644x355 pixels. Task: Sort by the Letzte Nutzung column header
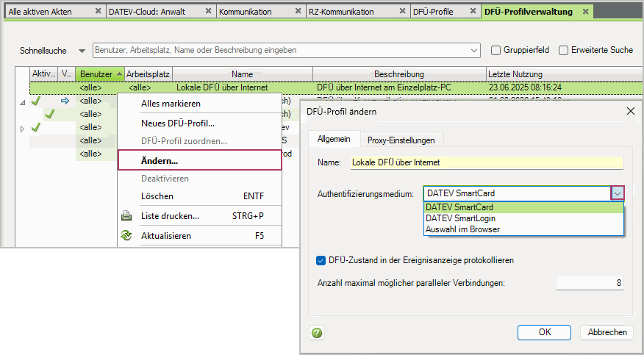565,74
